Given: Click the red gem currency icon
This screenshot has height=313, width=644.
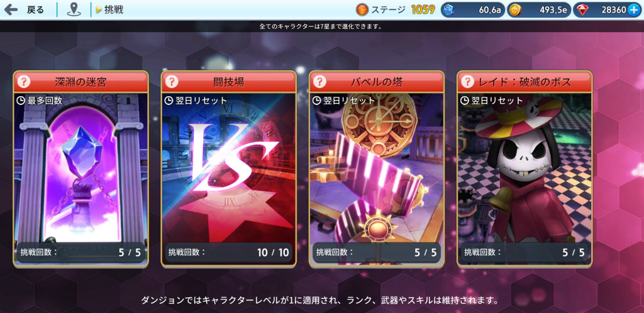Looking at the screenshot, I should coord(582,10).
